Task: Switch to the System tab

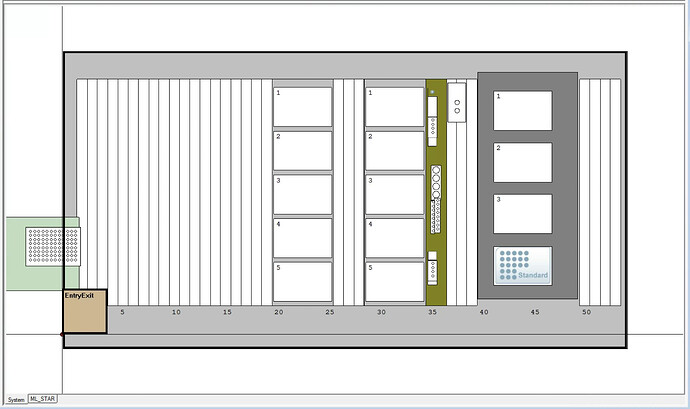Action: click(x=16, y=399)
